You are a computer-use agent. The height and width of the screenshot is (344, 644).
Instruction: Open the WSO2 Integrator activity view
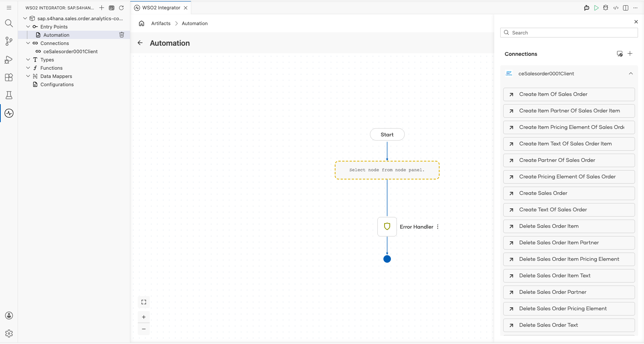coord(9,113)
